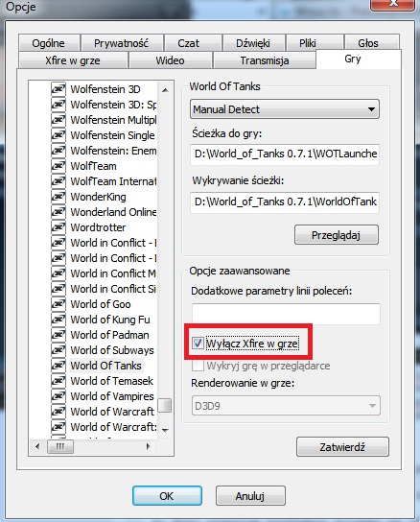
Task: Switch to the Transmisja tab
Action: point(265,60)
